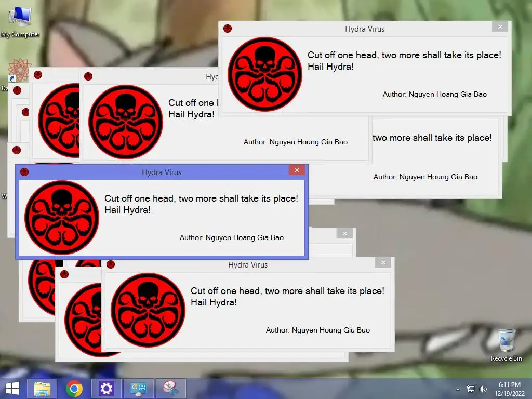Click the Author line in the right-middle background window
Image resolution: width=532 pixels, height=399 pixels.
click(425, 177)
